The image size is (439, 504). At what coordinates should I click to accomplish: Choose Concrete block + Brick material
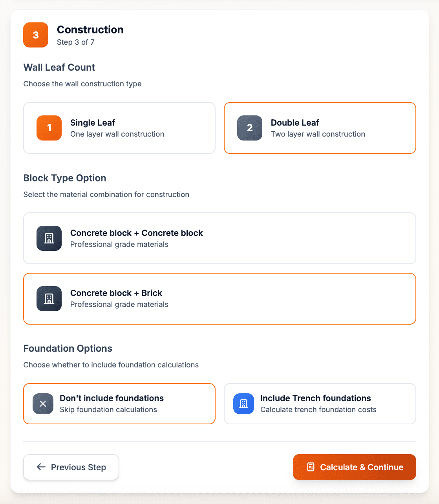pyautogui.click(x=219, y=299)
